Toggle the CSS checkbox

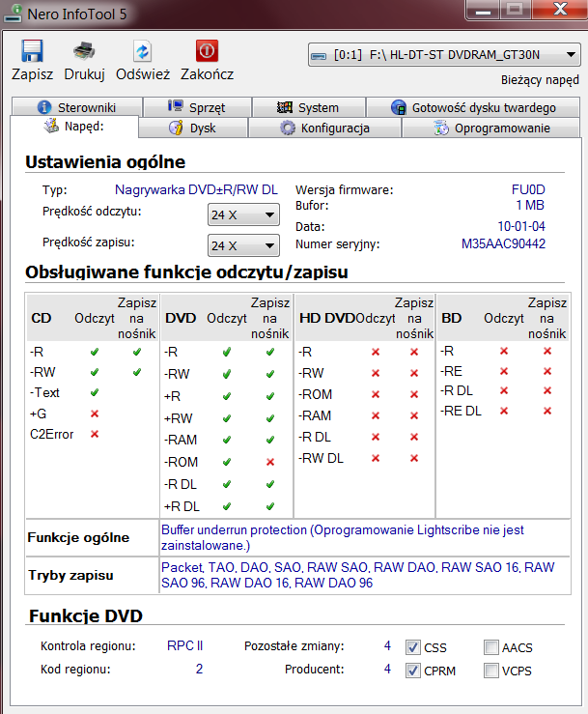click(413, 647)
